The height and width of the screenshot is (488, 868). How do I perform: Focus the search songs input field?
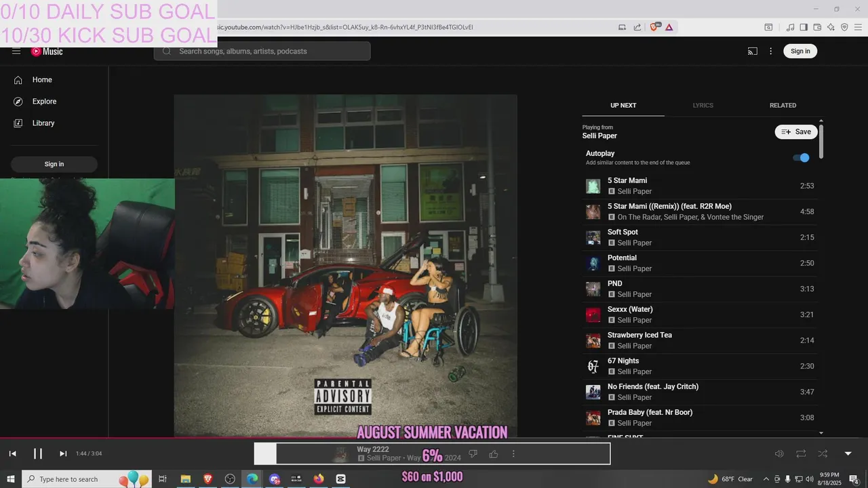(x=262, y=52)
